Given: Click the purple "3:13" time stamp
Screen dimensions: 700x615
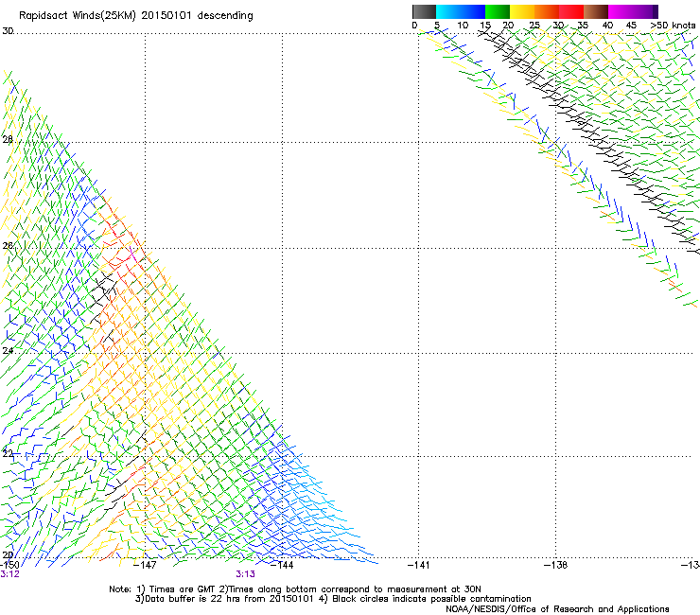Looking at the screenshot, I should tap(246, 574).
